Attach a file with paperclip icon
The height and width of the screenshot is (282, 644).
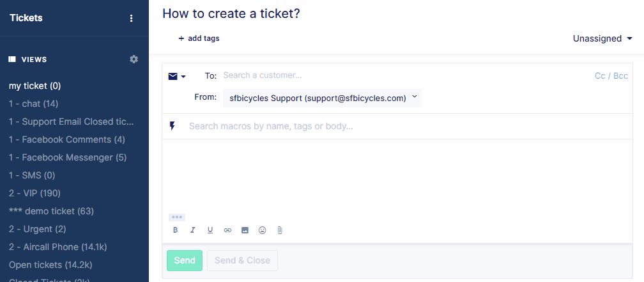(280, 230)
